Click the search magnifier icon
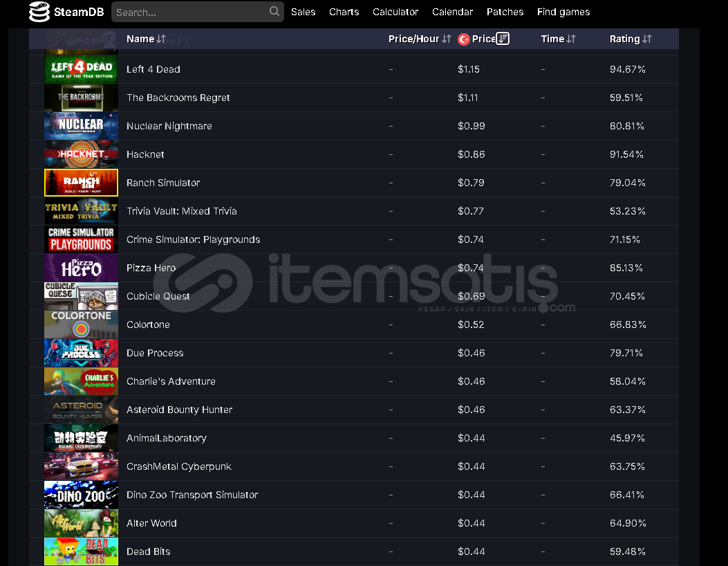This screenshot has width=728, height=566. pyautogui.click(x=274, y=11)
